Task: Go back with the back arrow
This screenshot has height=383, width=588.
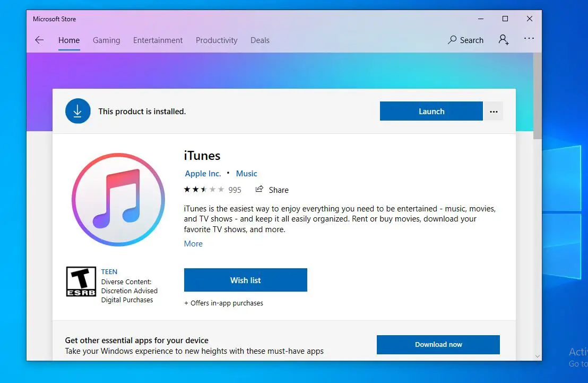Action: click(39, 40)
